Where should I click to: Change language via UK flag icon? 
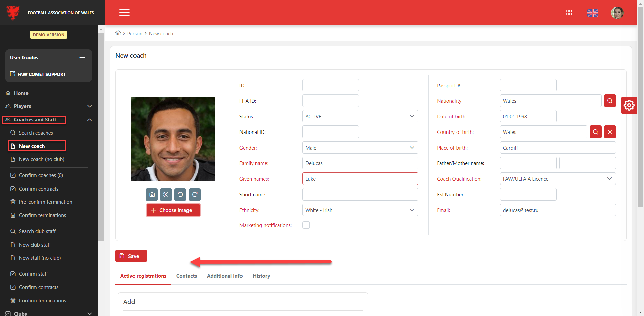click(x=593, y=13)
